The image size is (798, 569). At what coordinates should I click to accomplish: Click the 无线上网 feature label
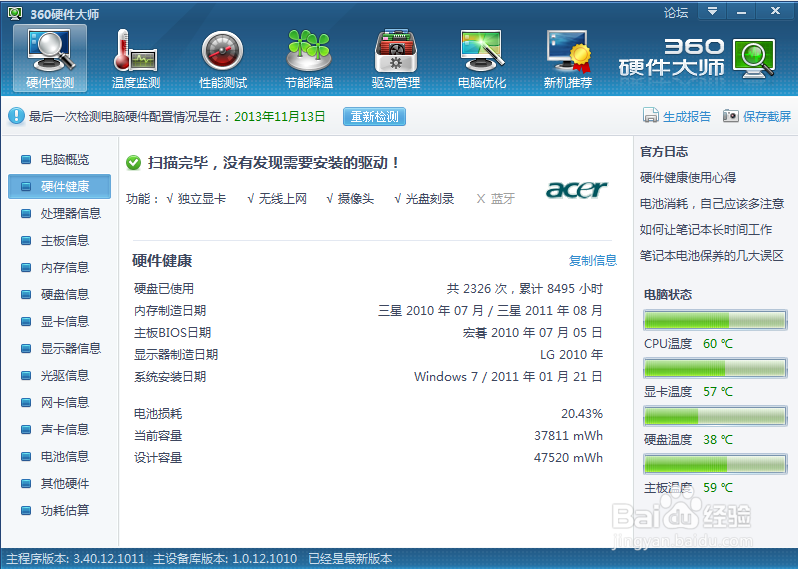pyautogui.click(x=282, y=198)
